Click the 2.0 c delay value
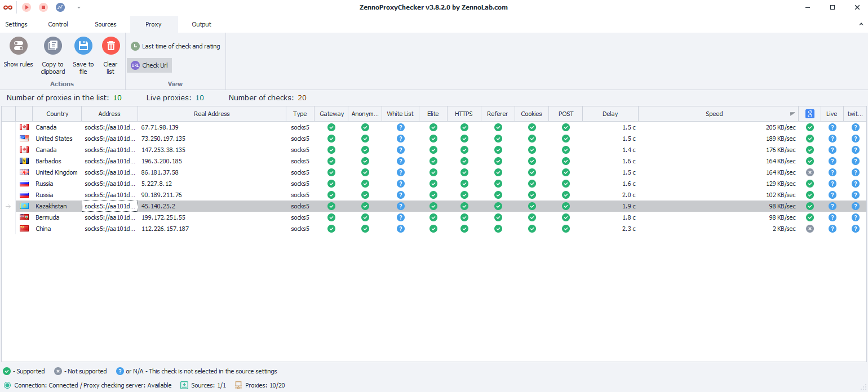Screen dimensions: 868x392 pyautogui.click(x=629, y=195)
